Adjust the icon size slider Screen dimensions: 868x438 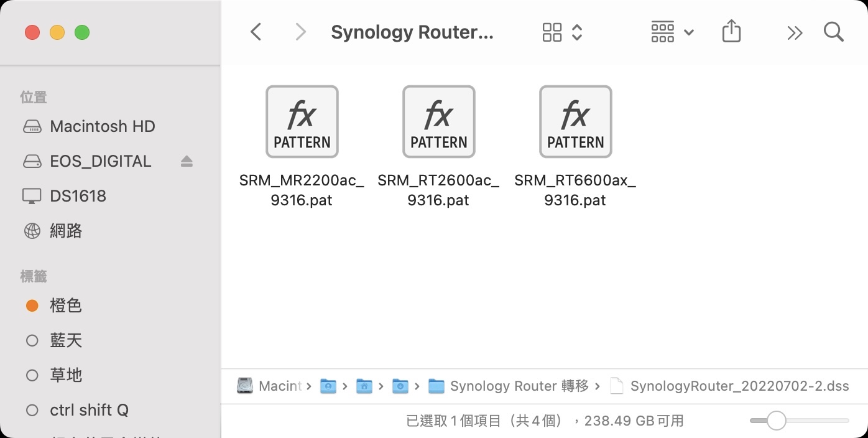click(776, 421)
